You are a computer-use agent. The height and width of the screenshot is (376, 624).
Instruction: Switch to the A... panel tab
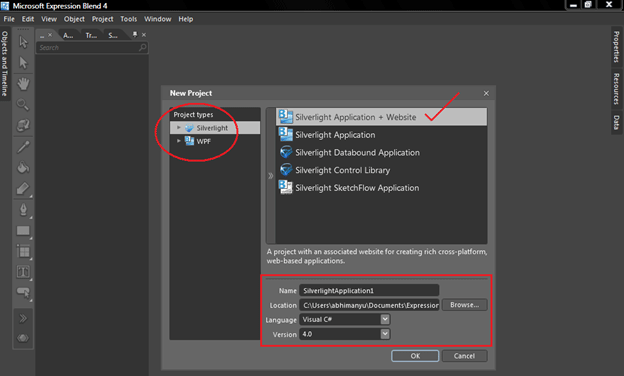68,35
